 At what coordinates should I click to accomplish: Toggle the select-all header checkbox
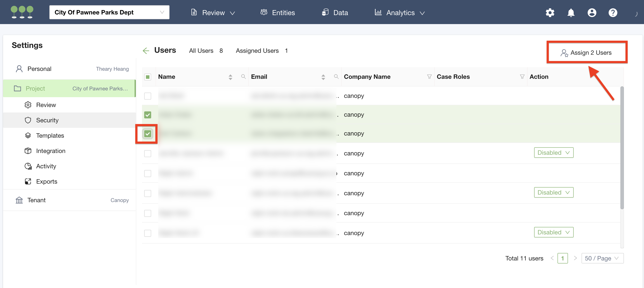click(148, 77)
